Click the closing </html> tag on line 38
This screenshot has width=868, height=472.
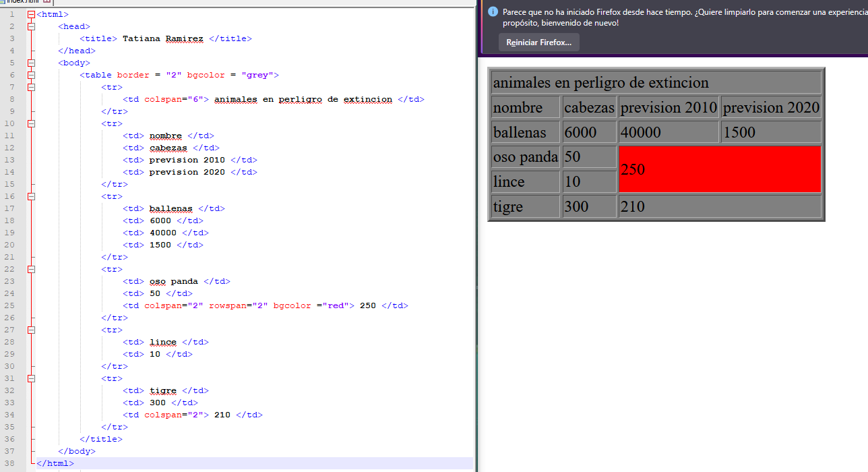[55, 463]
